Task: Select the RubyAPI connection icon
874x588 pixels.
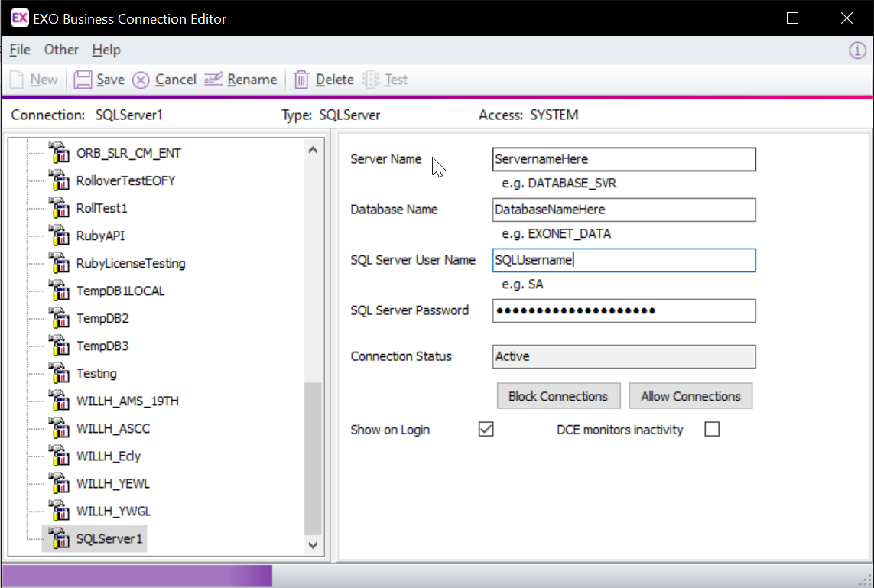Action: (x=59, y=236)
